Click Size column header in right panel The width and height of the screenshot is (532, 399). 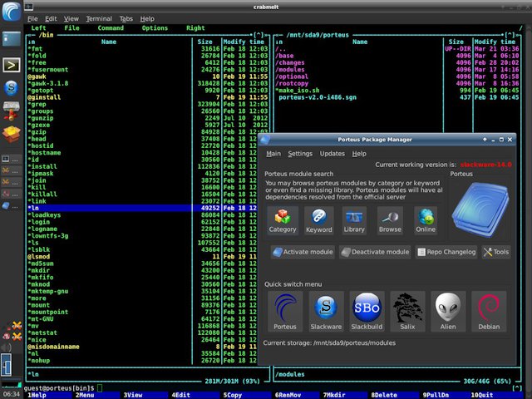point(456,42)
